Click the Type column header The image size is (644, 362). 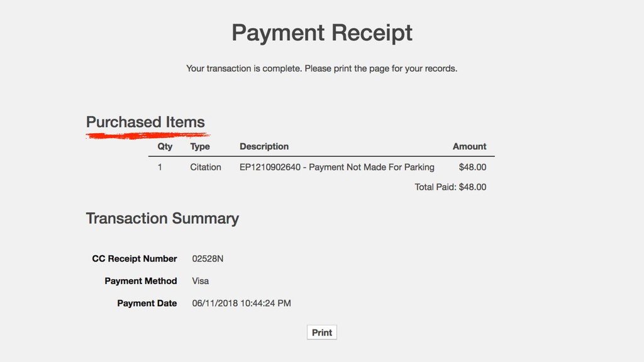[199, 146]
